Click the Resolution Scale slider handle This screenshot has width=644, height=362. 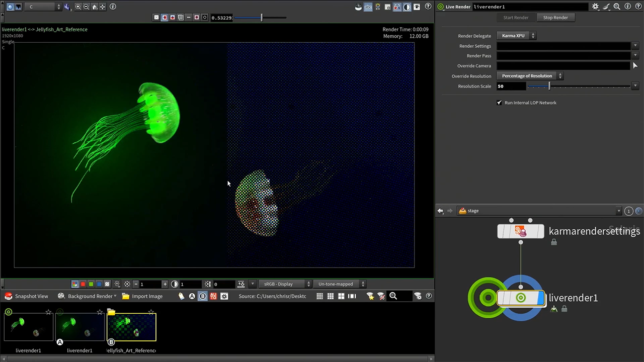click(549, 86)
